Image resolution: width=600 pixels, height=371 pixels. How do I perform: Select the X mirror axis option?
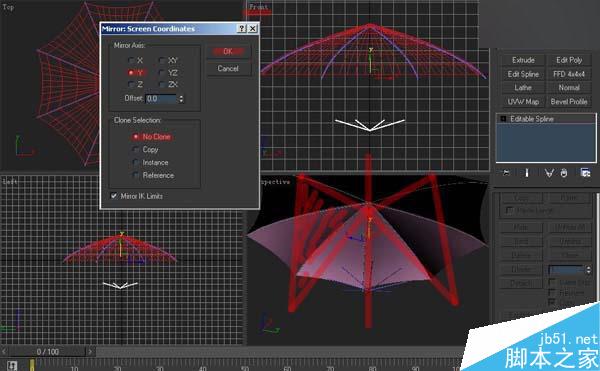click(131, 60)
